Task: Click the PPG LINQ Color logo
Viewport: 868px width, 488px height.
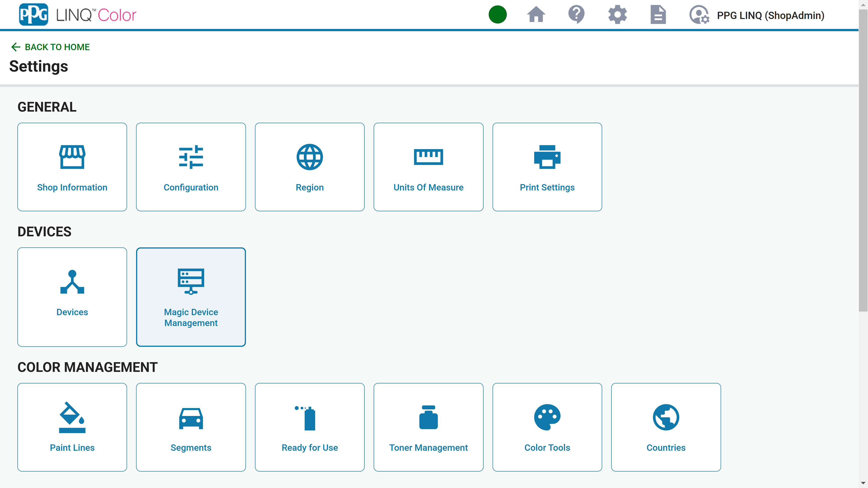Action: 78,15
